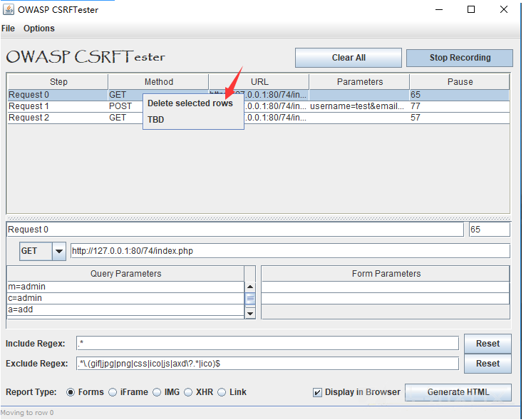Image resolution: width=526 pixels, height=420 pixels.
Task: Reset the Include Regex field
Action: (x=488, y=344)
